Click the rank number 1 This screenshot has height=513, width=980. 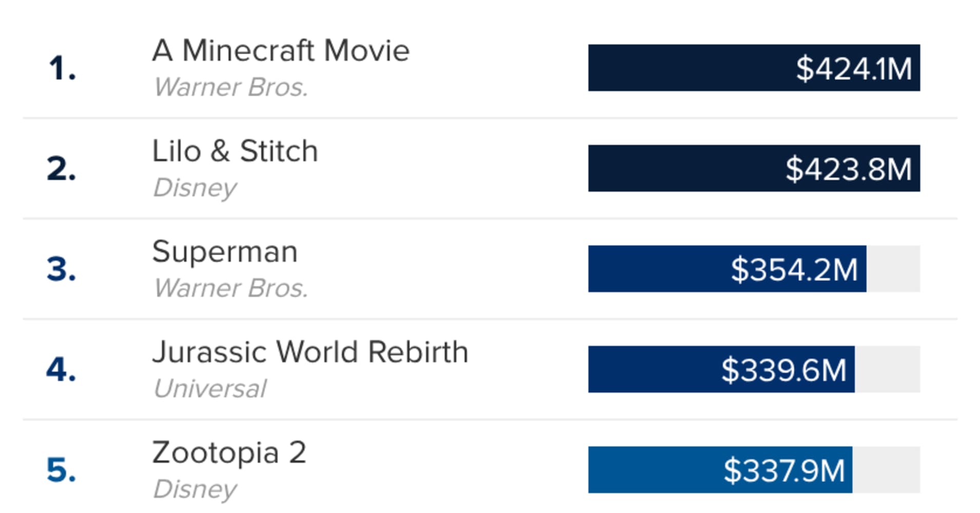pyautogui.click(x=62, y=68)
